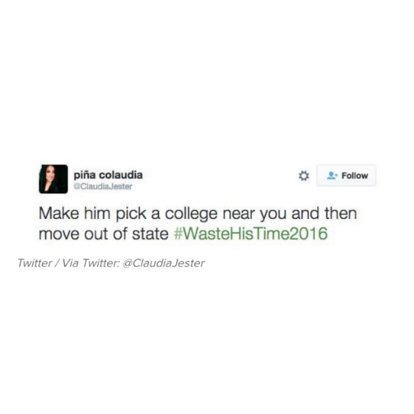
Task: Click the word 'Make' starting the tweet
Action: point(59,214)
